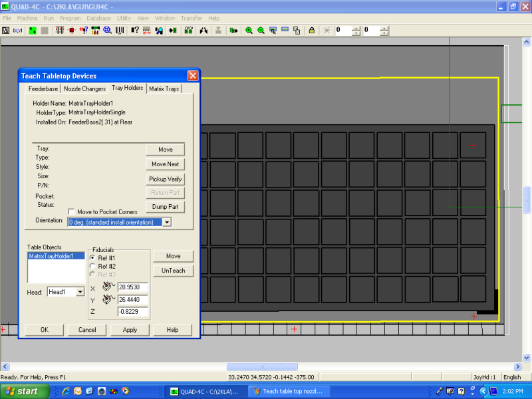The image size is (532, 399).
Task: Click the Help button in the dialog
Action: tap(172, 330)
